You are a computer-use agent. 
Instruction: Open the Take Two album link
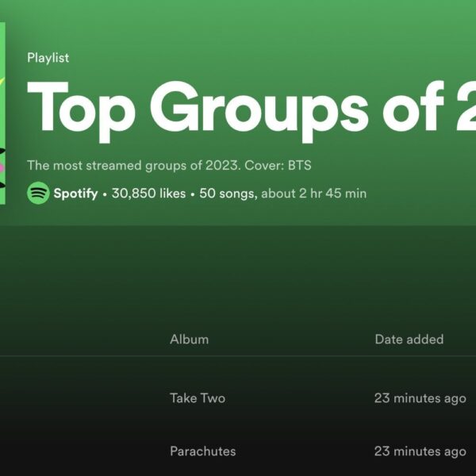point(198,398)
